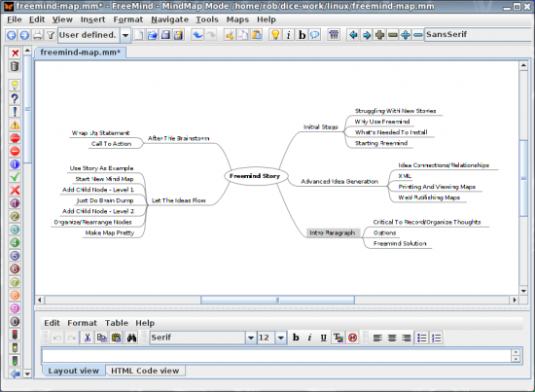Open the User defined zoom dropdown
This screenshot has width=535, height=392.
(x=125, y=35)
